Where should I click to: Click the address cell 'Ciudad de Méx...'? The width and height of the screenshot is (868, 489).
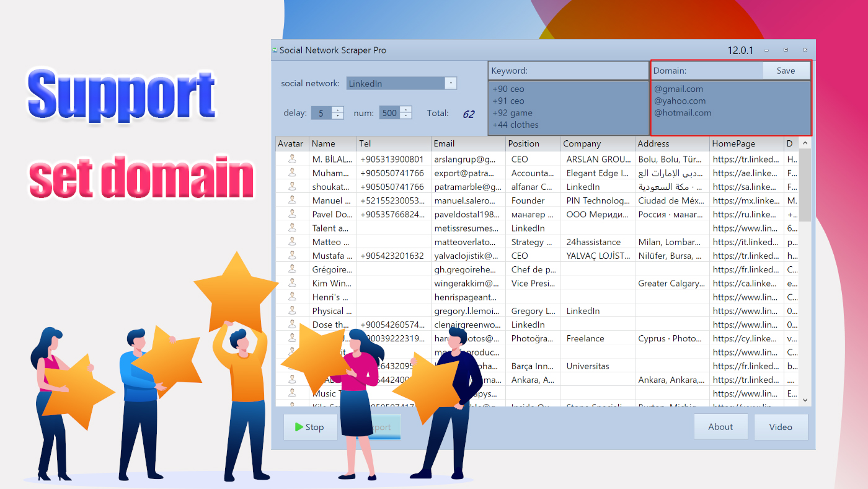tap(671, 200)
